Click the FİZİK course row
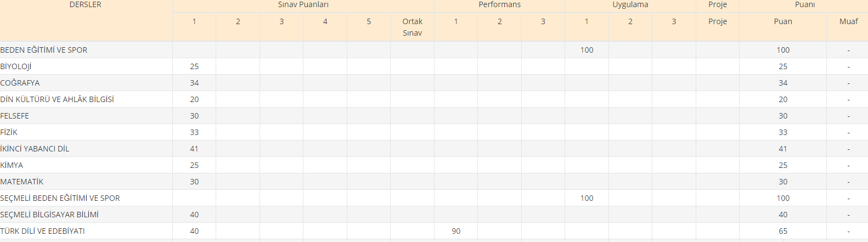The image size is (868, 242). tap(434, 132)
